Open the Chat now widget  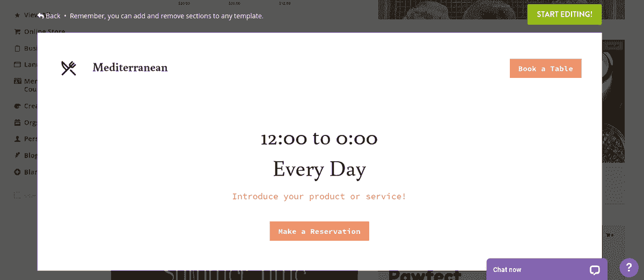(x=547, y=269)
